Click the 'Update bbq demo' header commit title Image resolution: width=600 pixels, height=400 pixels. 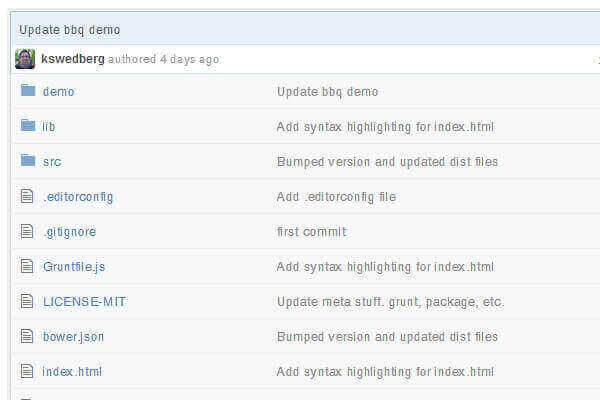69,30
